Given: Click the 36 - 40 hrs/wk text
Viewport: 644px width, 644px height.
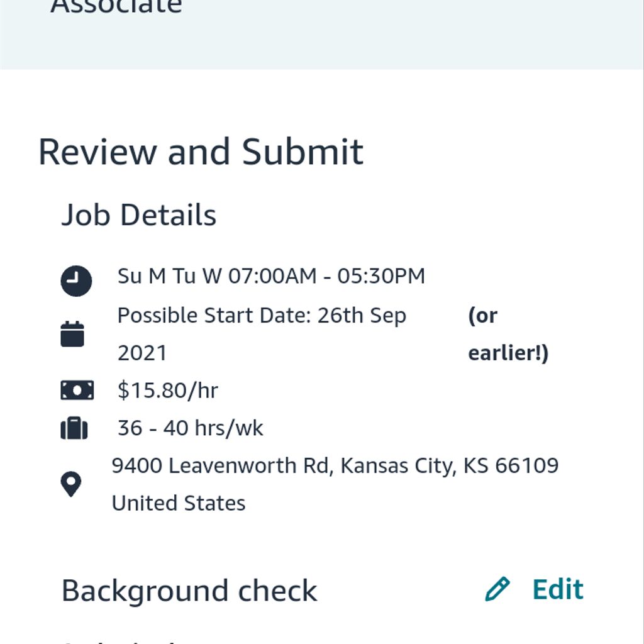Looking at the screenshot, I should 190,428.
